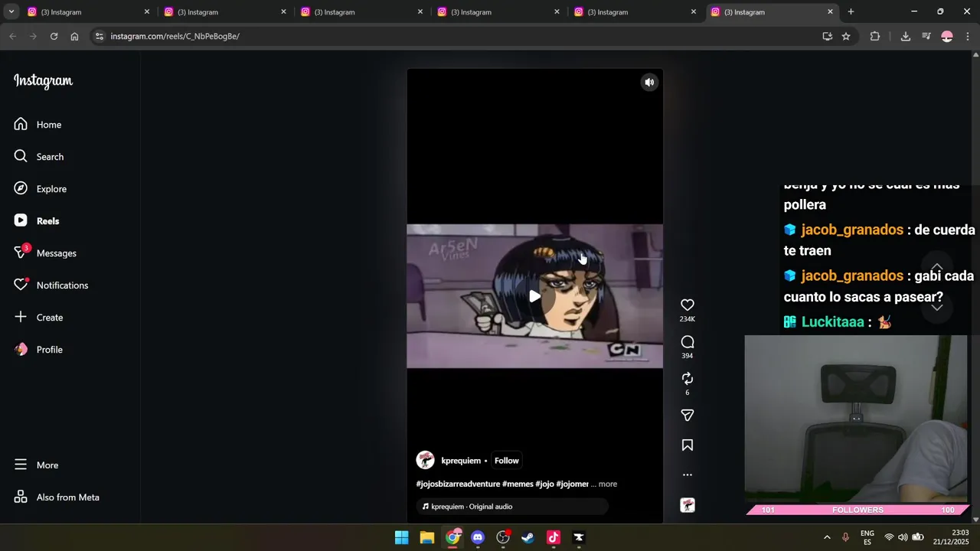Follow kprequiem
Image resolution: width=980 pixels, height=551 pixels.
coord(506,461)
